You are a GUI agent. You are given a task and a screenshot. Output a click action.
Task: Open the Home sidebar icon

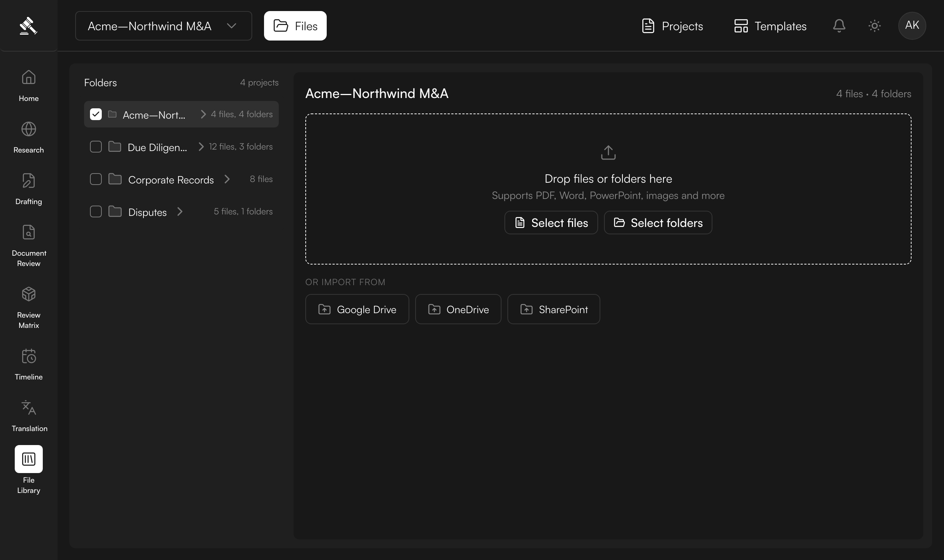tap(29, 77)
